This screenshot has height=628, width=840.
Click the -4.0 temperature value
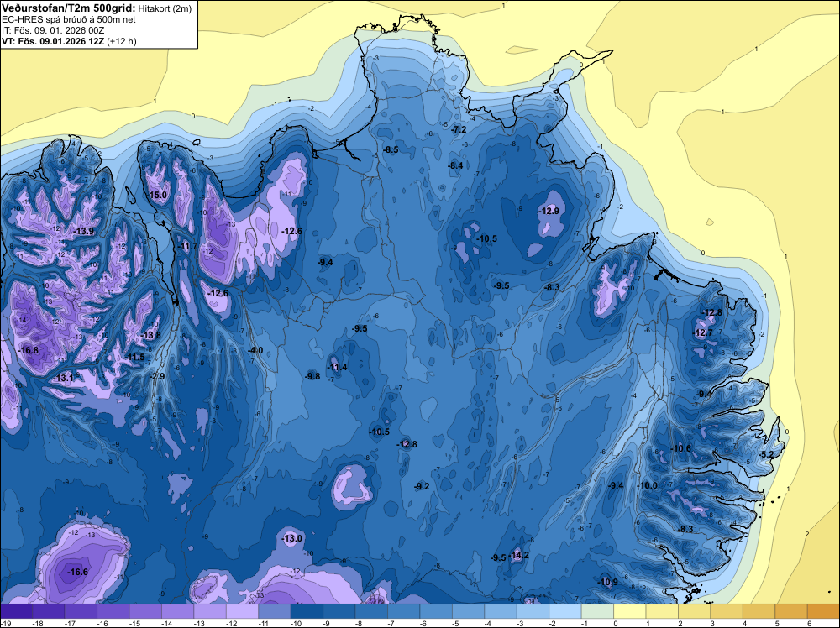click(x=255, y=350)
